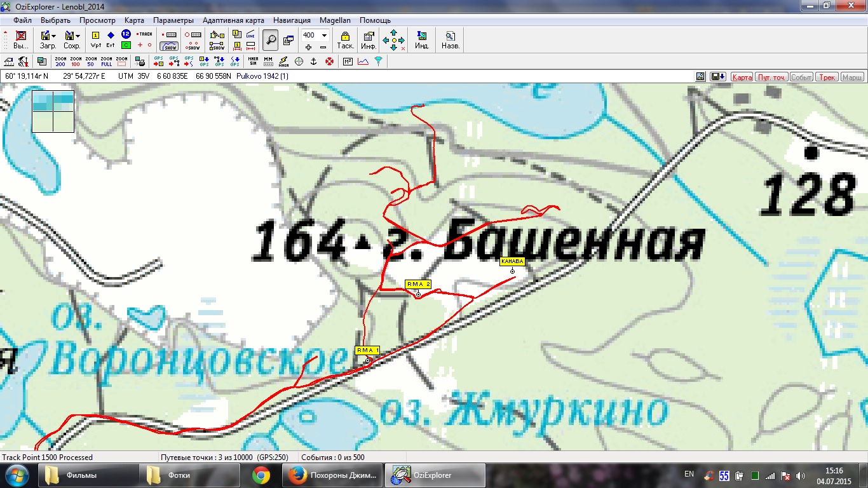
Task: Toggle the Таск. map lock
Action: tap(345, 39)
